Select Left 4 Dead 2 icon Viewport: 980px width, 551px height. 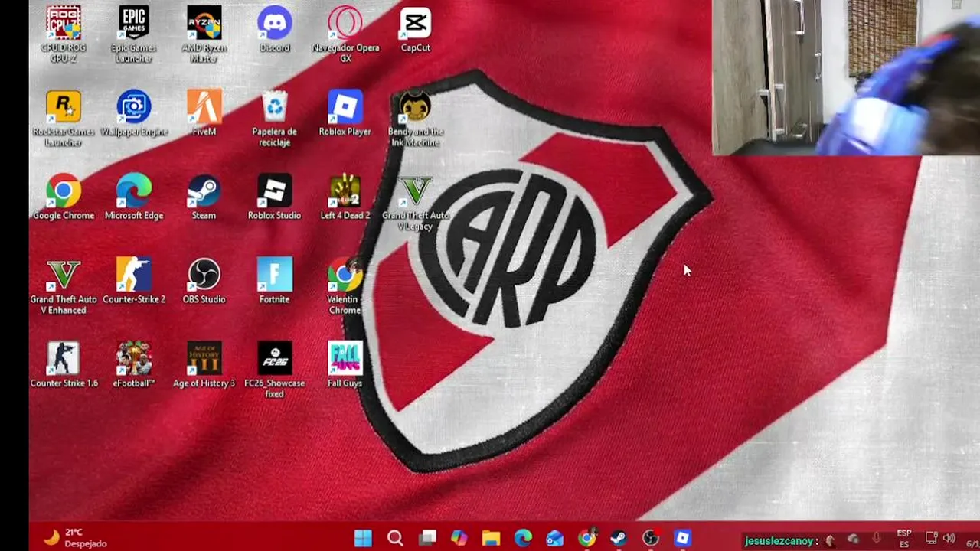tap(345, 197)
